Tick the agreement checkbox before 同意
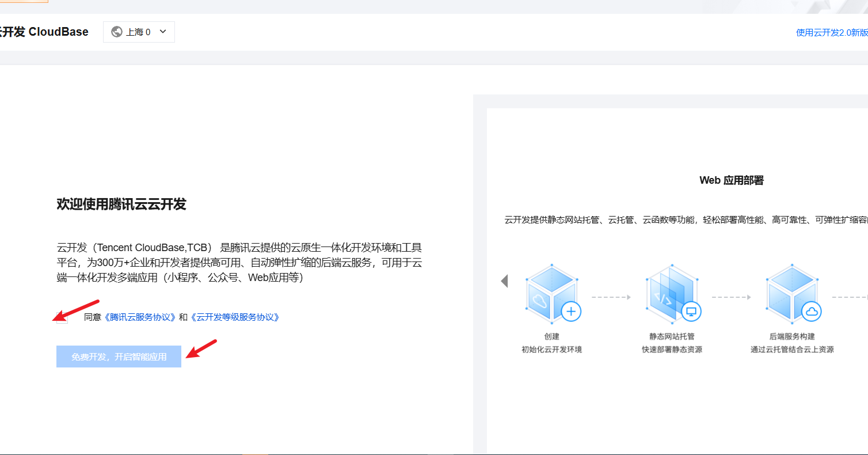The width and height of the screenshot is (868, 455). click(62, 317)
